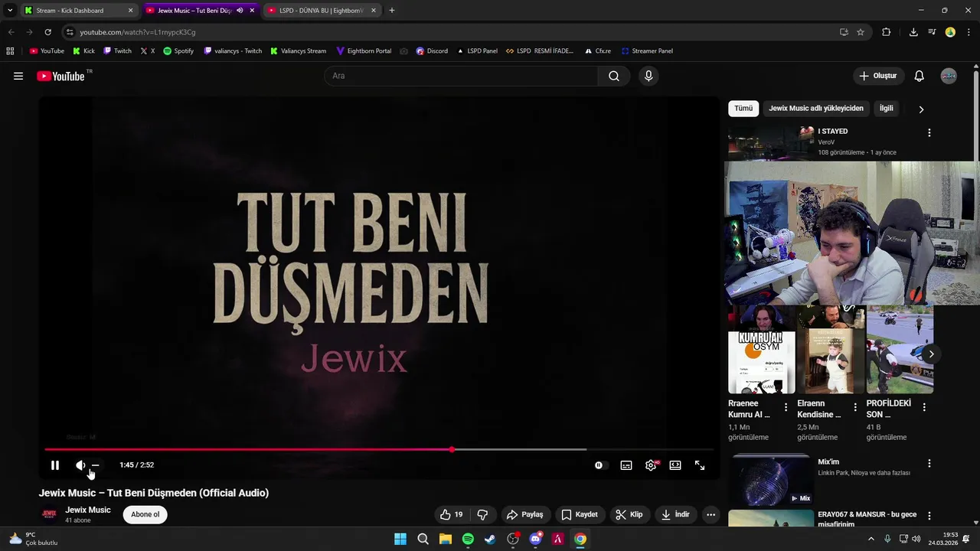Open options for the I STAYED video
The width and height of the screenshot is (980, 551).
[929, 132]
